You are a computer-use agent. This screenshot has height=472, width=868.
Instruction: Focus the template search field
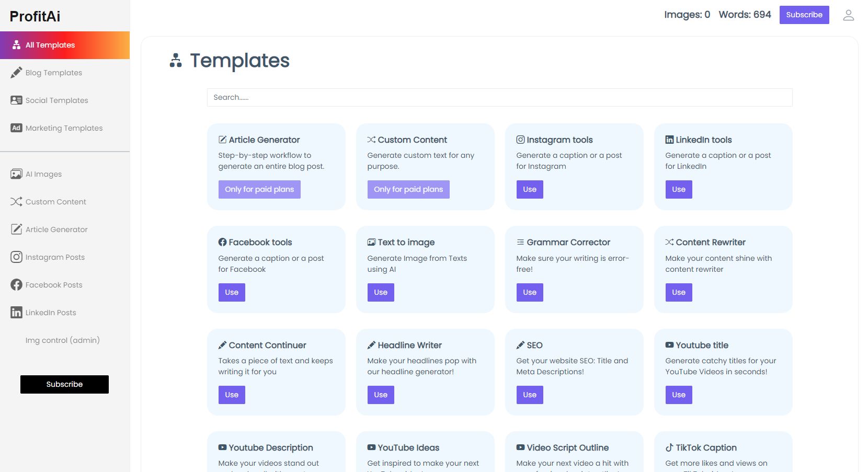[x=499, y=97]
